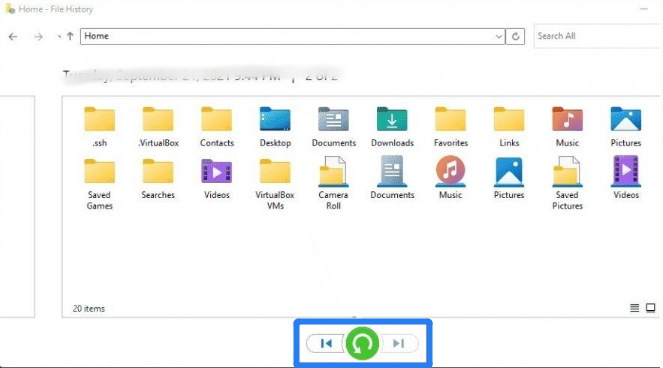Select the Contacts folder
Image resolution: width=663 pixels, height=368 pixels.
tap(216, 127)
